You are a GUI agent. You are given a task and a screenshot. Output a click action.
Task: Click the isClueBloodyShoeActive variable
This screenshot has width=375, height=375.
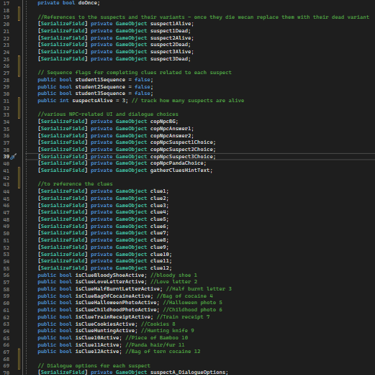coord(110,275)
